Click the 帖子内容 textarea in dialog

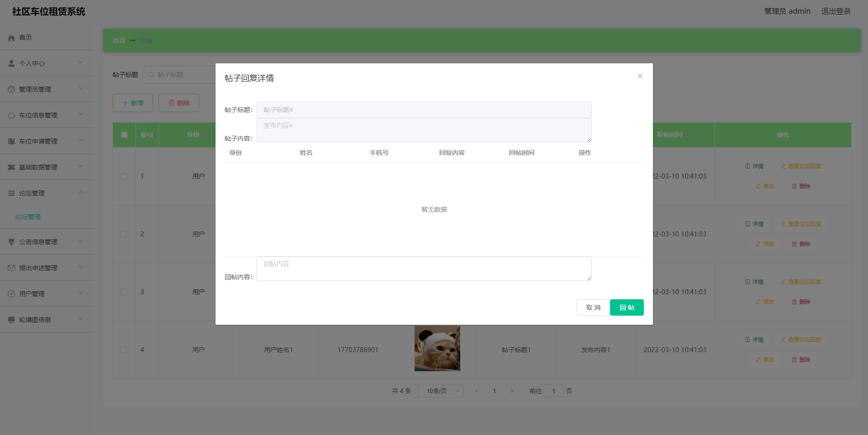tap(424, 130)
